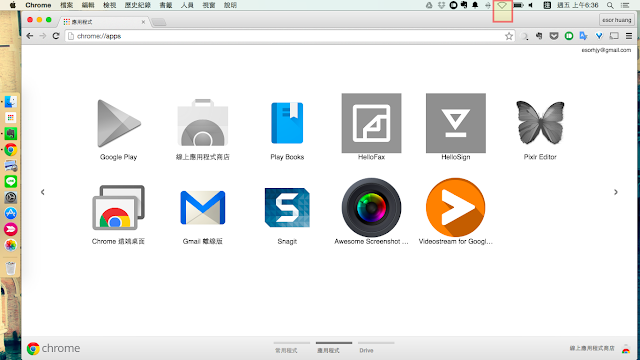Launch Gmail Offline app
640x360 pixels.
202,207
